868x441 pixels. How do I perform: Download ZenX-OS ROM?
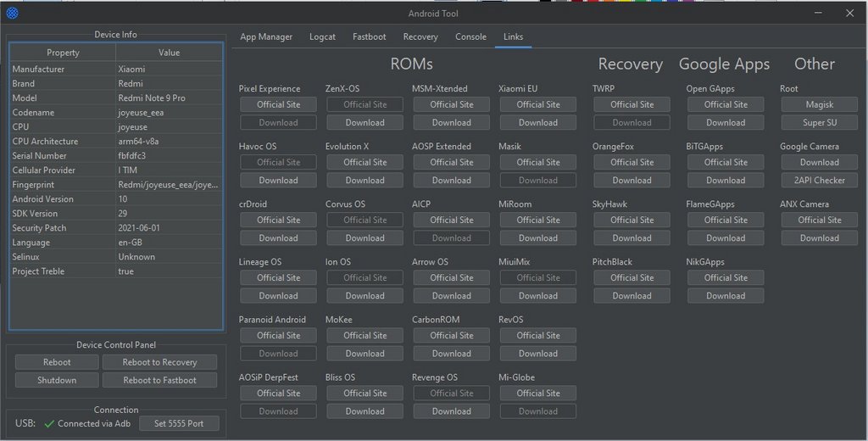pos(364,122)
